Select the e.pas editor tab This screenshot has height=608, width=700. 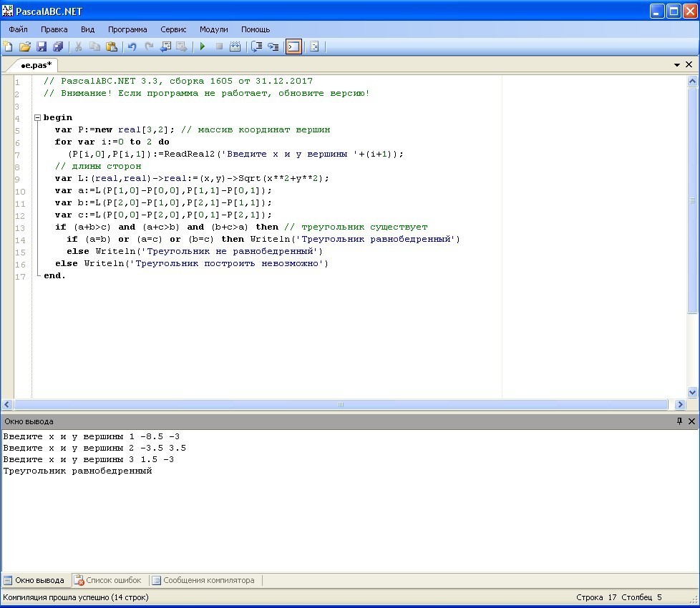(x=36, y=64)
